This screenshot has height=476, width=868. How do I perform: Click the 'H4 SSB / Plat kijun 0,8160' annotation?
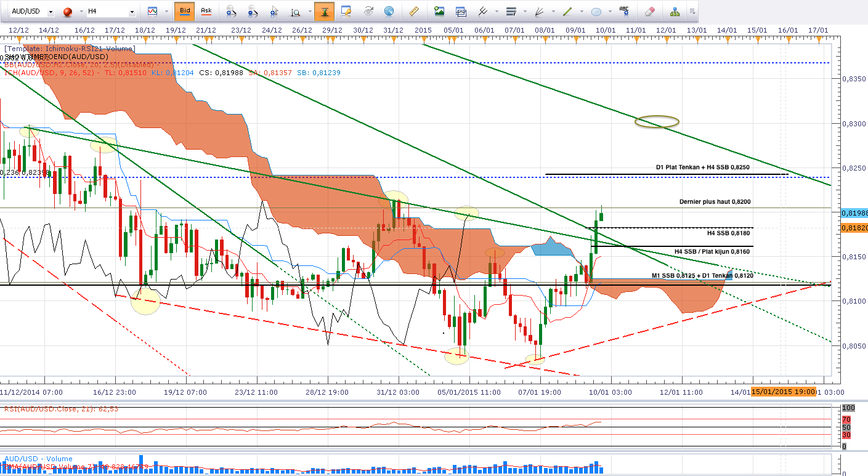click(713, 251)
